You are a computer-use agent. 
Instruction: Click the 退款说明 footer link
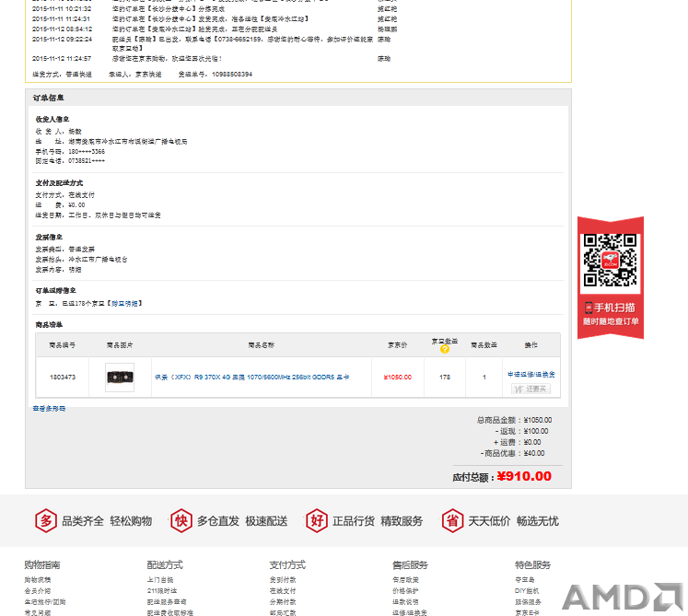pyautogui.click(x=406, y=602)
